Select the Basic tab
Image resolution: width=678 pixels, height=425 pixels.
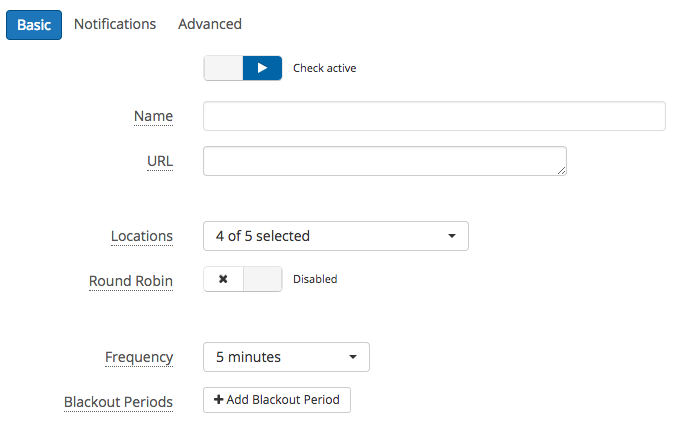tap(34, 25)
